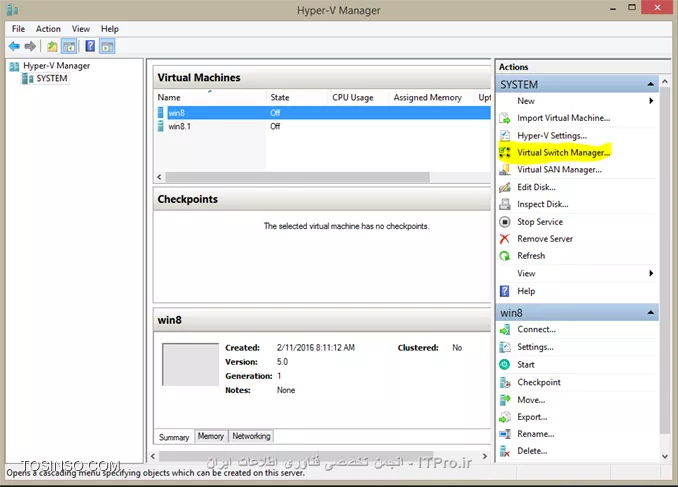Click the Inspect Disk icon

505,204
